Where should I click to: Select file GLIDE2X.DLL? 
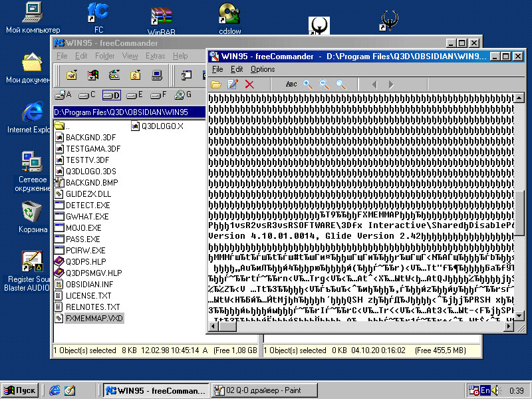pyautogui.click(x=83, y=194)
